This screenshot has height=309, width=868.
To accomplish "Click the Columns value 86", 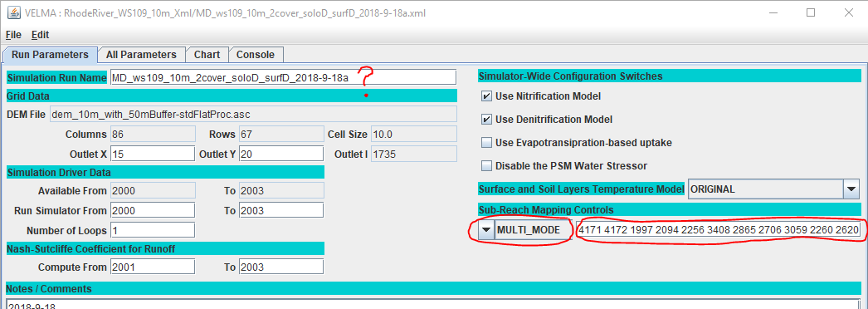I will [x=153, y=134].
